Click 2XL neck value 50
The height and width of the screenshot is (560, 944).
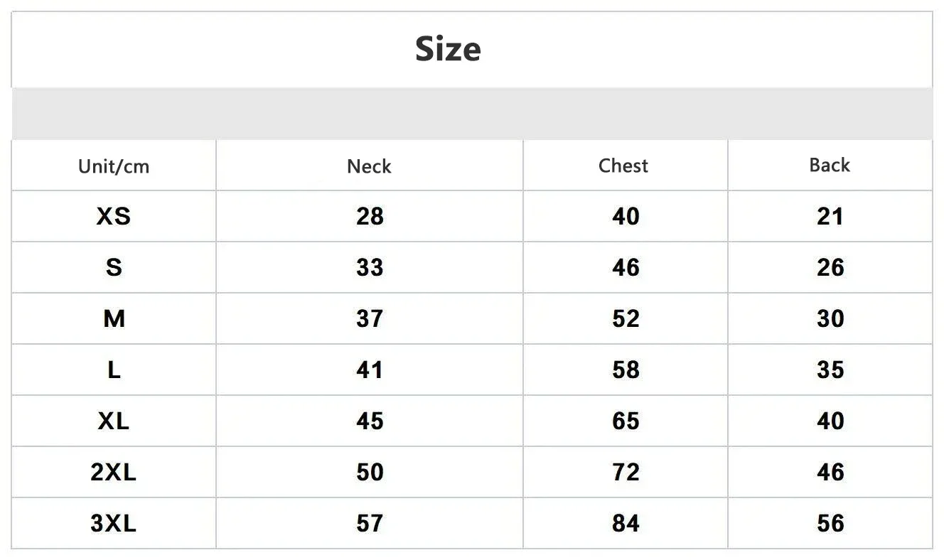370,472
